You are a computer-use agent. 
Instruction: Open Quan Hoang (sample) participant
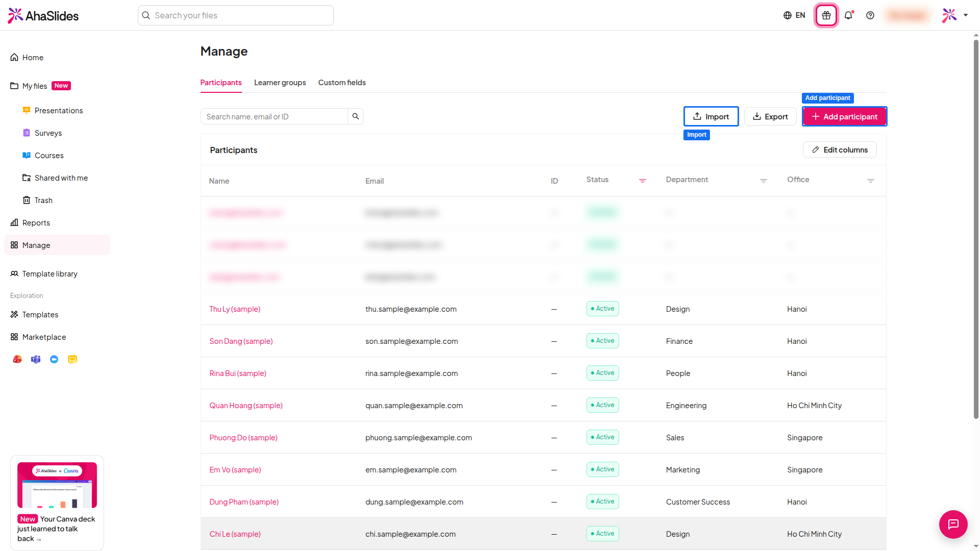[x=246, y=406]
